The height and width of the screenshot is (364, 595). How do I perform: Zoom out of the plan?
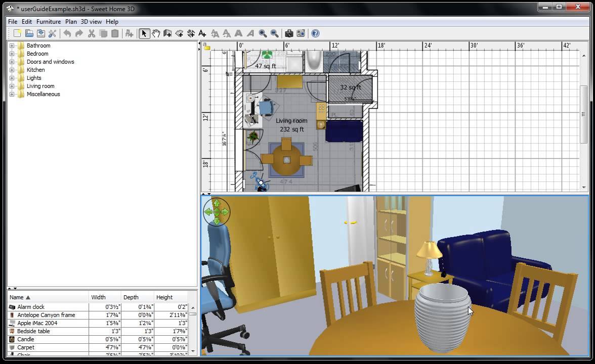pyautogui.click(x=274, y=33)
